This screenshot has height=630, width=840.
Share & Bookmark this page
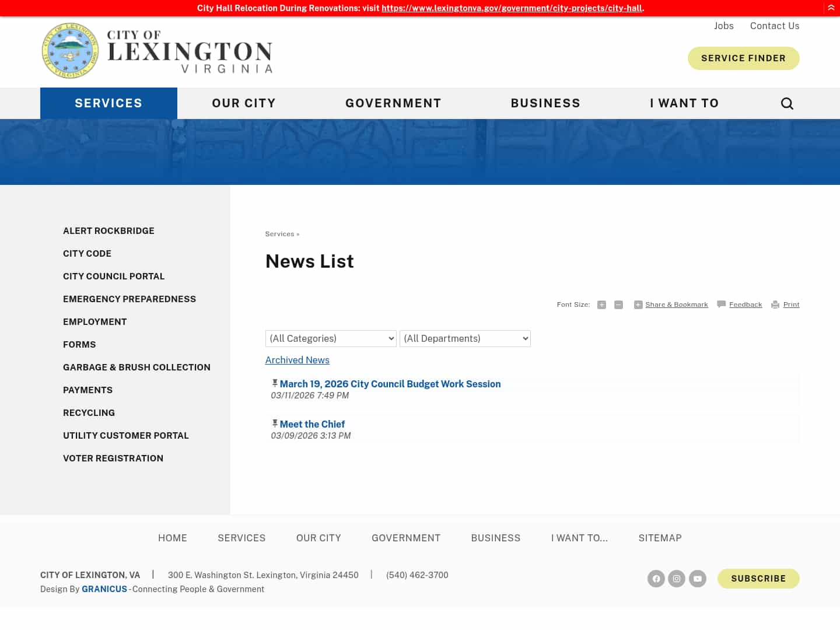pos(676,304)
